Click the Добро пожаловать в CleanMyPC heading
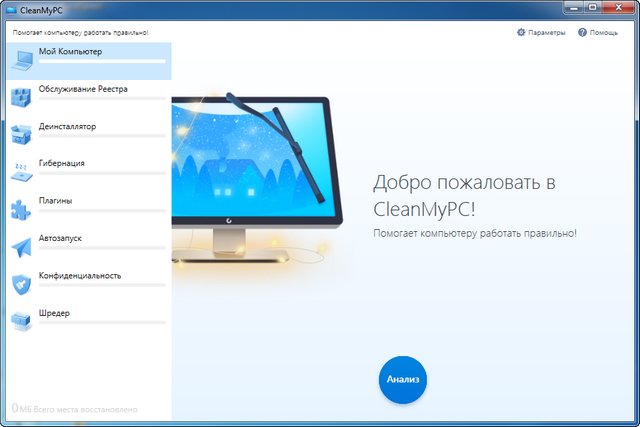This screenshot has width=640, height=427. (x=464, y=196)
